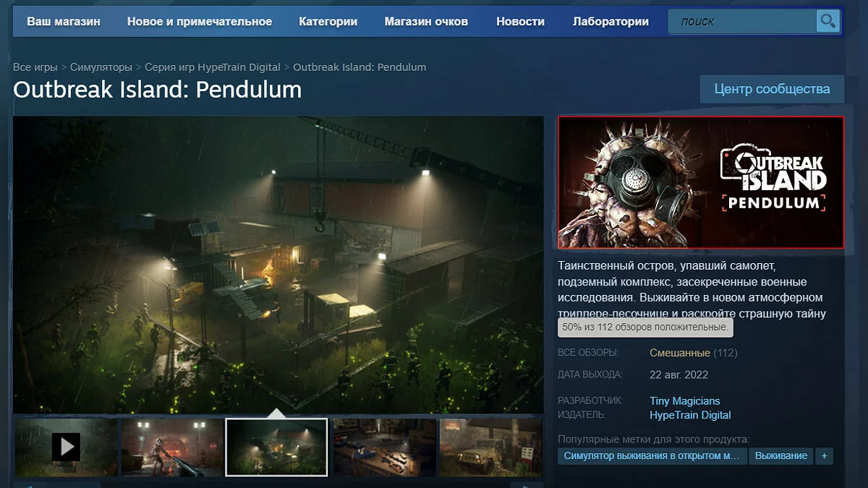Image resolution: width=868 pixels, height=488 pixels.
Task: Open the Ваш магазин menu
Action: (x=64, y=22)
